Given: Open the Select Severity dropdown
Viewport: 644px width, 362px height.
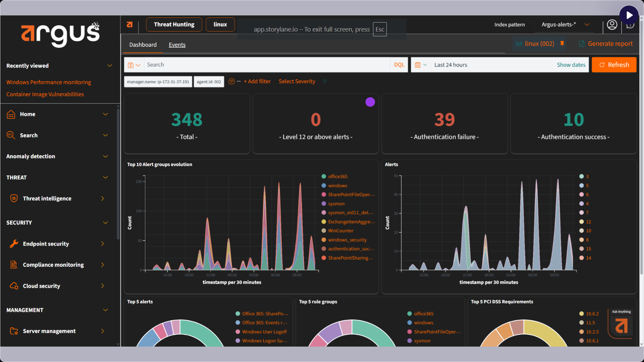Looking at the screenshot, I should tap(297, 81).
